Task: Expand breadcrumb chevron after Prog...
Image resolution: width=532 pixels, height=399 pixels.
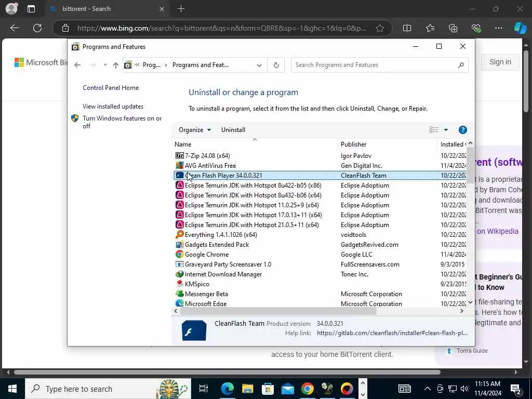Action: pos(166,65)
